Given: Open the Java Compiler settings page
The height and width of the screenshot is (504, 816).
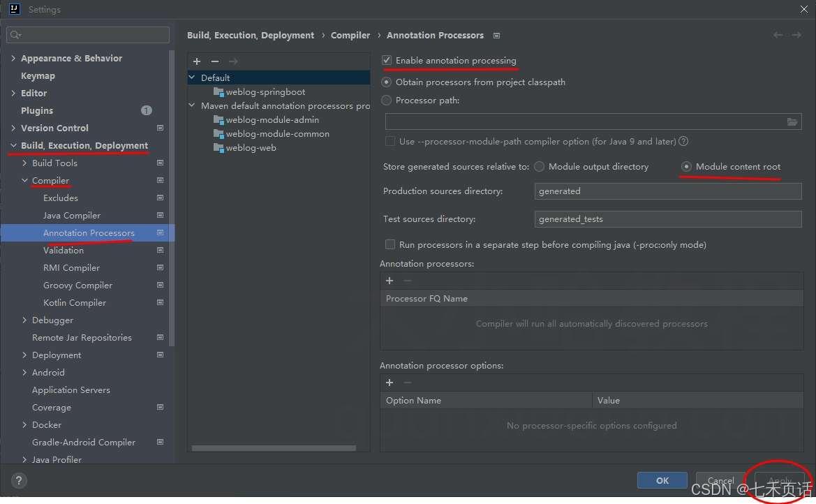Looking at the screenshot, I should (72, 216).
